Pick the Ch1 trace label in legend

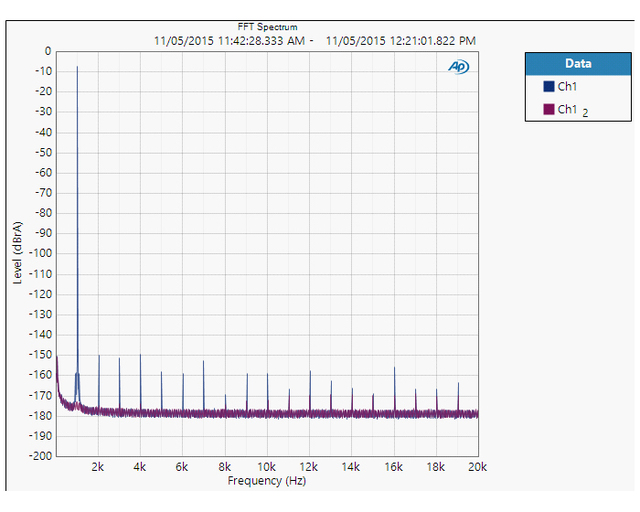[x=567, y=87]
